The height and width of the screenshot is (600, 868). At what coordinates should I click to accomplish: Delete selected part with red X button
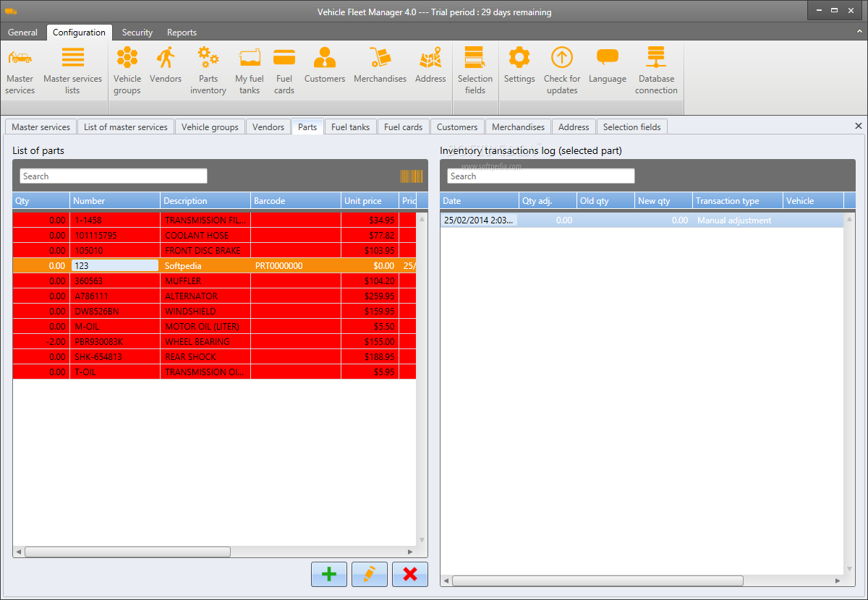click(410, 574)
